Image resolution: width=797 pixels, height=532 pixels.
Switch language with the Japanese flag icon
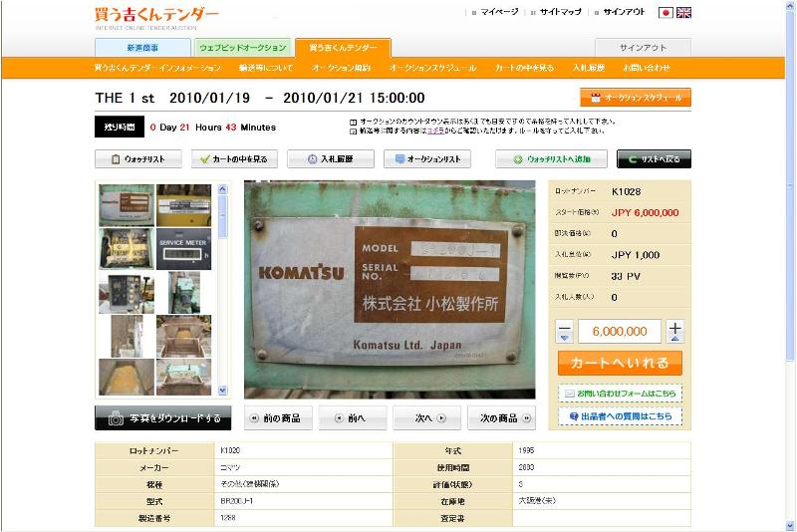[x=665, y=13]
